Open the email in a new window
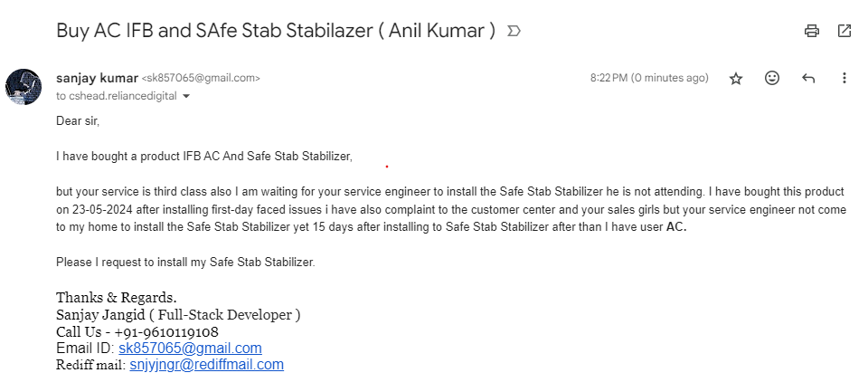The image size is (868, 392). [844, 31]
